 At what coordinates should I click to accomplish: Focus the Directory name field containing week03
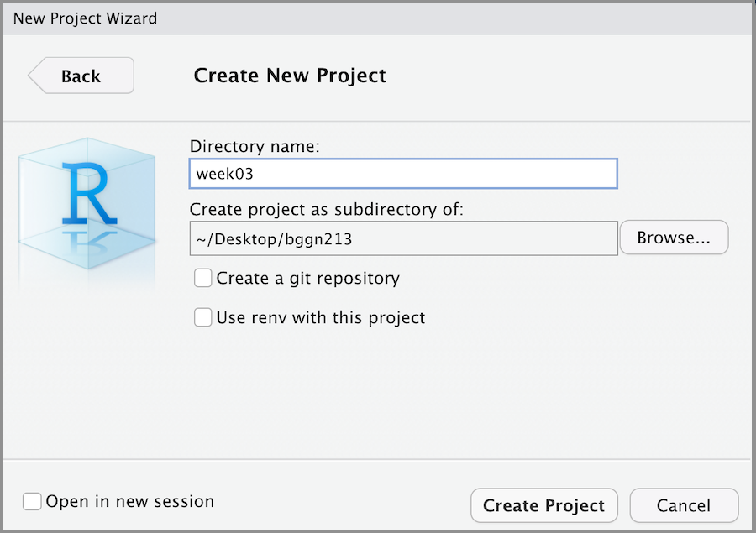point(403,174)
